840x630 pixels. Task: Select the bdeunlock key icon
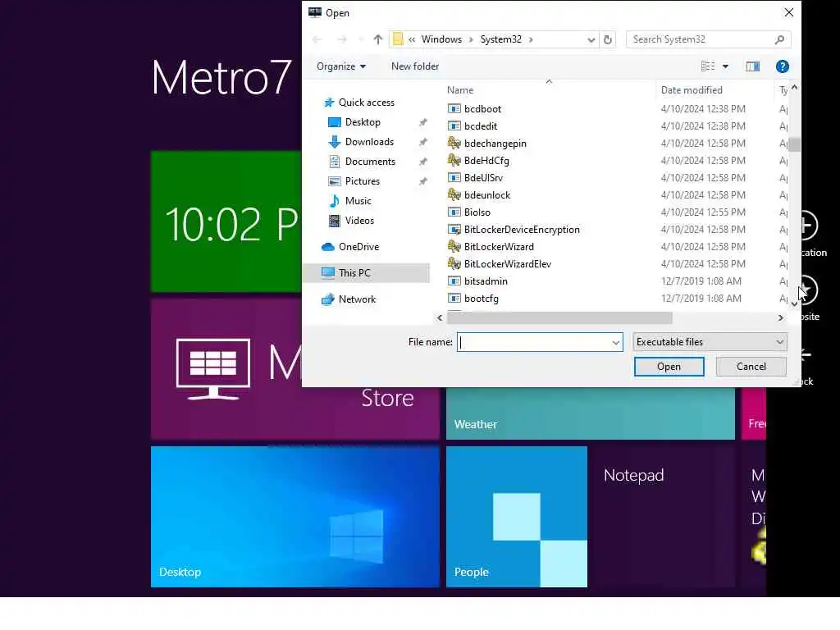[454, 194]
